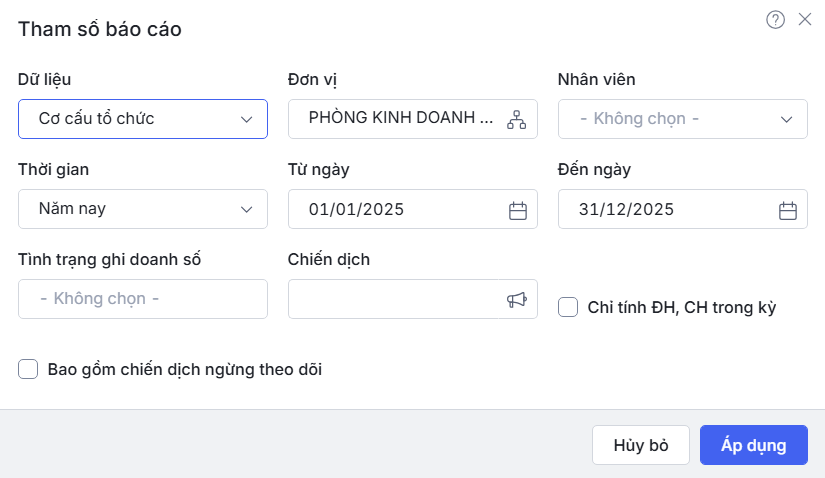This screenshot has width=825, height=478.
Task: Enable Chỉ tính ĐH, CH trong kỳ checkbox
Action: point(568,307)
